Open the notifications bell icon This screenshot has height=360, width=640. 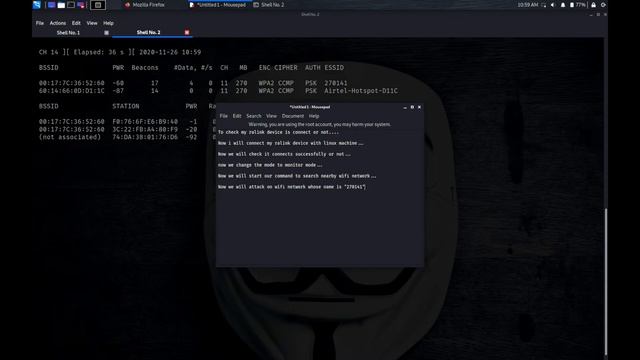tap(563, 5)
